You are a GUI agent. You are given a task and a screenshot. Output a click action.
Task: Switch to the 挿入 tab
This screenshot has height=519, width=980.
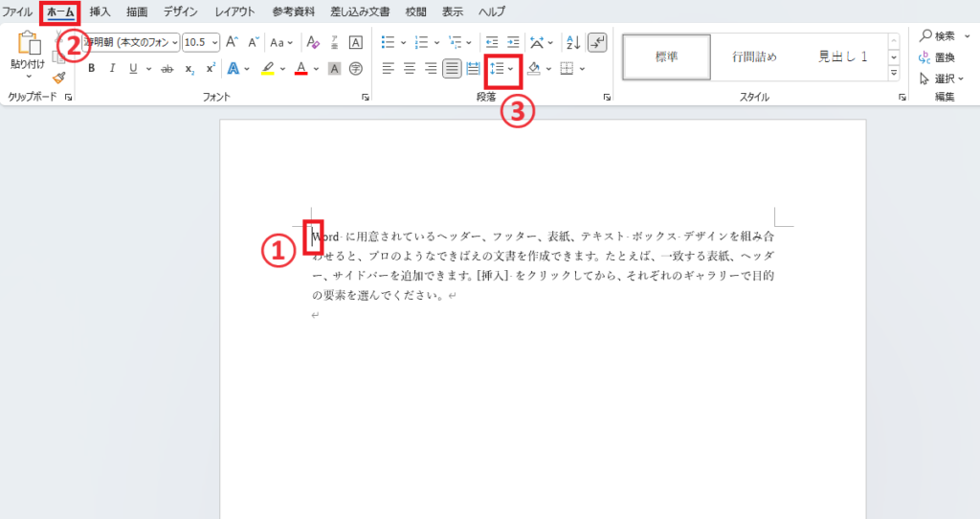(x=100, y=11)
